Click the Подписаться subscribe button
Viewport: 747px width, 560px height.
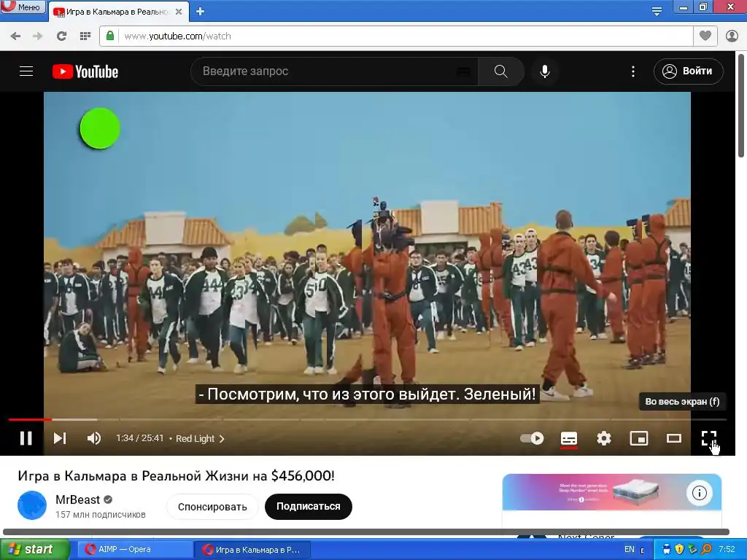point(309,507)
